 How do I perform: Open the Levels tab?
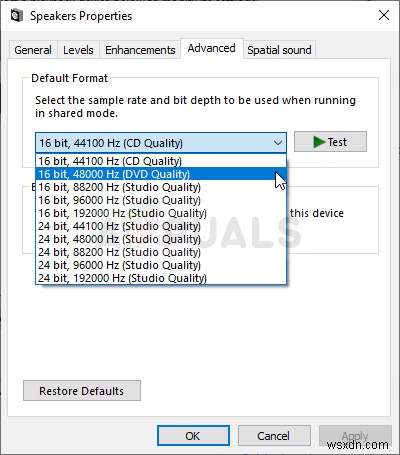pos(78,50)
